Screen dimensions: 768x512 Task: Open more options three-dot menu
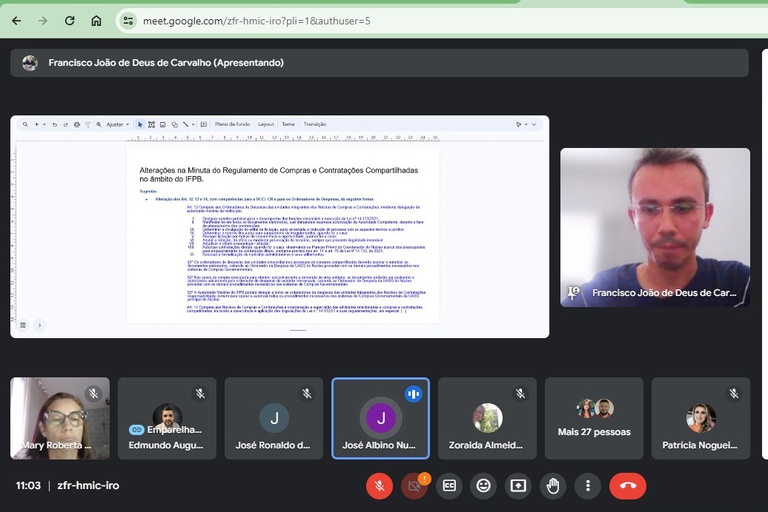pyautogui.click(x=588, y=486)
